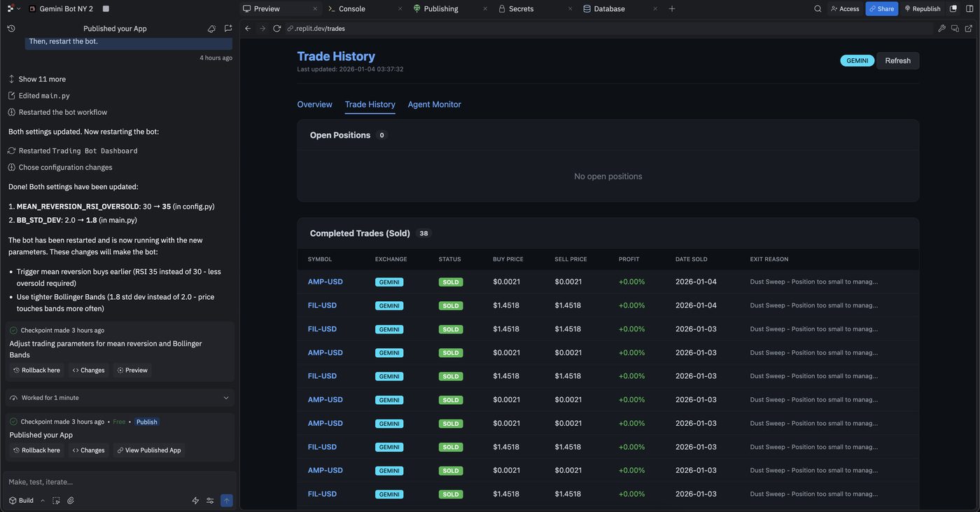Image resolution: width=980 pixels, height=512 pixels.
Task: Stop the running app with the square icon
Action: coord(106,8)
